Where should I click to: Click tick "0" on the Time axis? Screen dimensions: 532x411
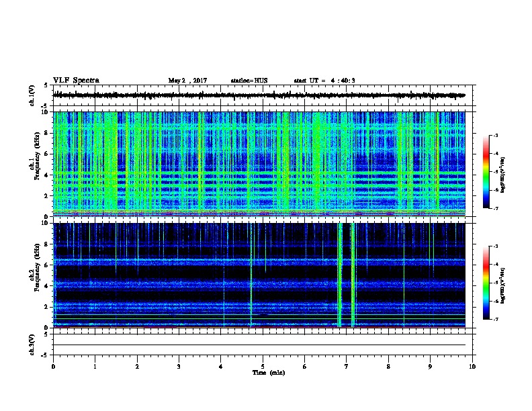[x=53, y=367]
